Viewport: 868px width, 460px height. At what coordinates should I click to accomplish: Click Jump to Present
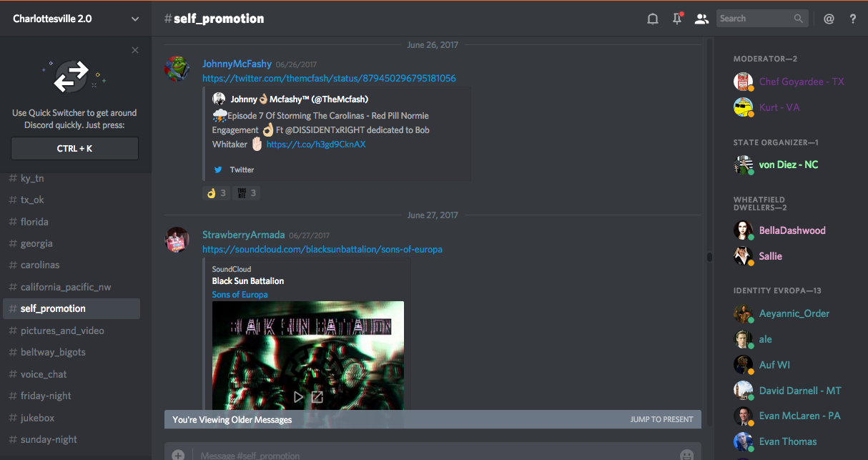(x=661, y=419)
